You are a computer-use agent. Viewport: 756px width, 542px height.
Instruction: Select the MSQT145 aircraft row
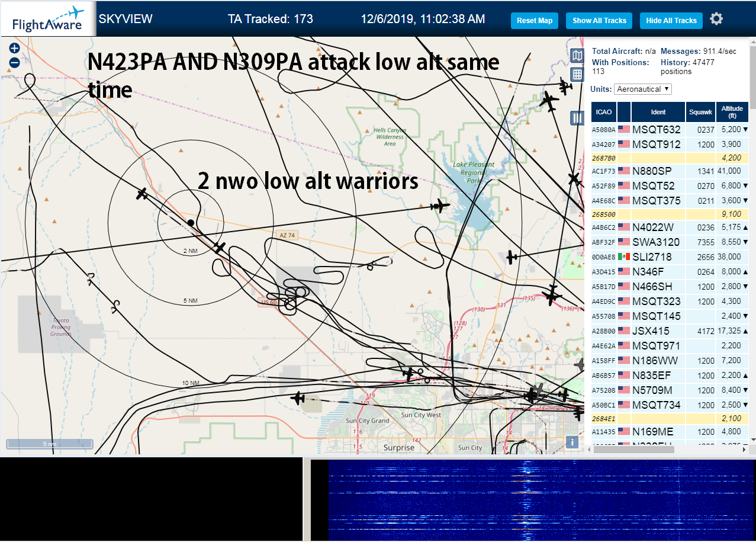[670, 316]
